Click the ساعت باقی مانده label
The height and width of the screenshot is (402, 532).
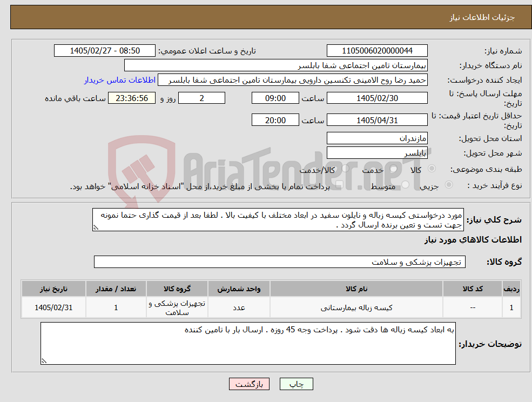pyautogui.click(x=75, y=98)
